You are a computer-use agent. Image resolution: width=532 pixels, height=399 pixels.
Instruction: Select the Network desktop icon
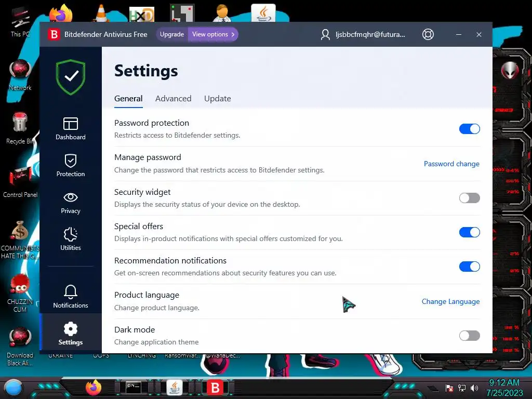(x=20, y=75)
